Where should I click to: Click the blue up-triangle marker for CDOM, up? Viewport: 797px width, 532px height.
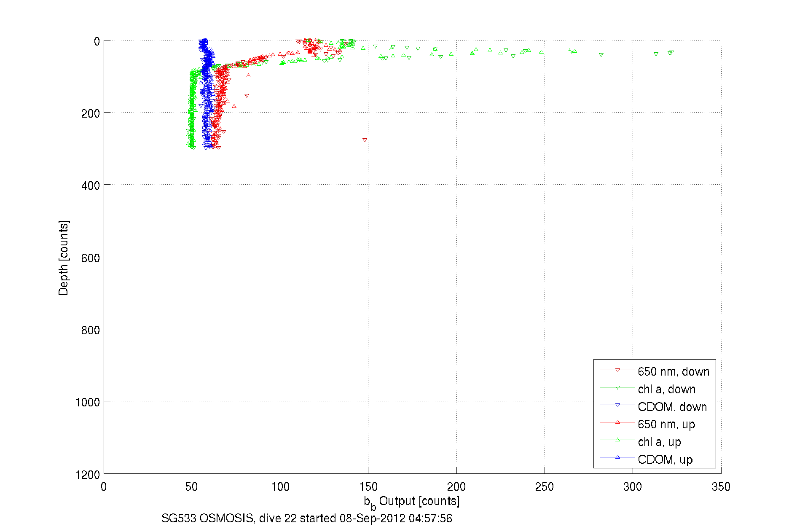617,457
